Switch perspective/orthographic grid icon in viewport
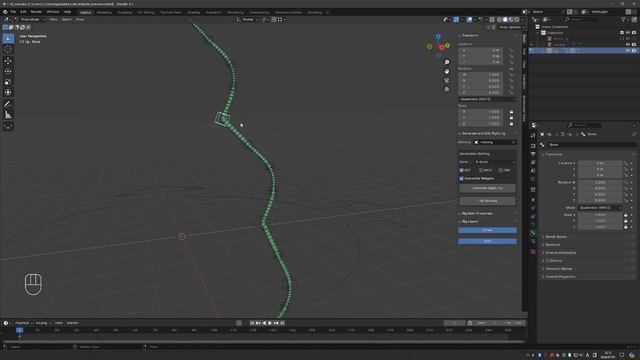The width and height of the screenshot is (640, 360). 447,89
